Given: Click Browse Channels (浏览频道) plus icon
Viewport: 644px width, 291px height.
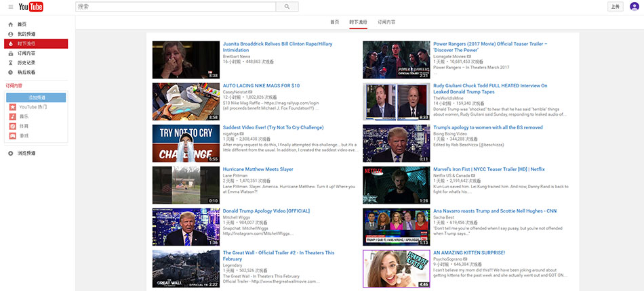Looking at the screenshot, I should (11, 154).
